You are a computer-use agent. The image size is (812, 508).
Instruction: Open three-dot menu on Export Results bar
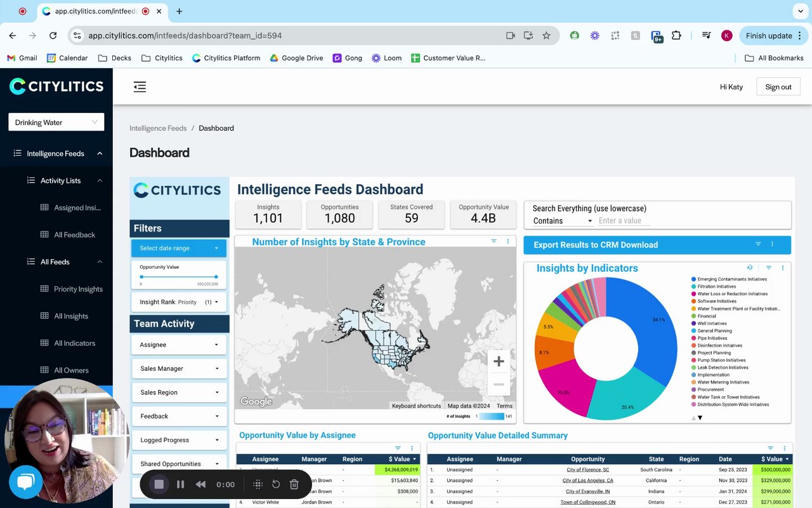click(x=772, y=244)
